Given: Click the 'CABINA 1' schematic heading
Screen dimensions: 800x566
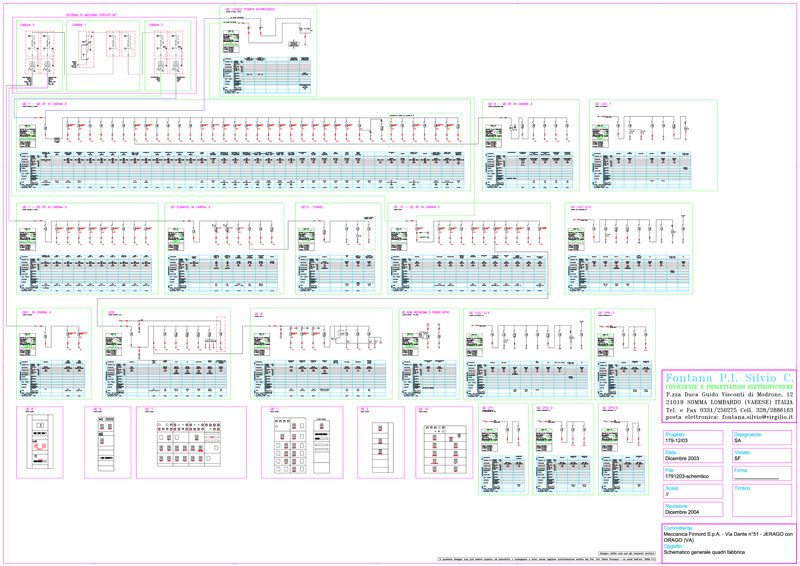Looking at the screenshot, I should tap(79, 25).
